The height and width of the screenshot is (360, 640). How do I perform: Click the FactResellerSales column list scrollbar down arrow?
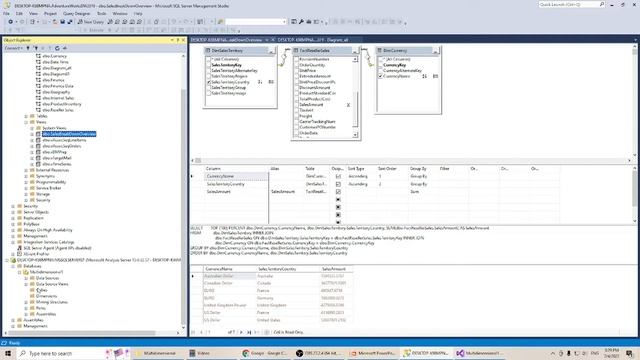coord(355,135)
